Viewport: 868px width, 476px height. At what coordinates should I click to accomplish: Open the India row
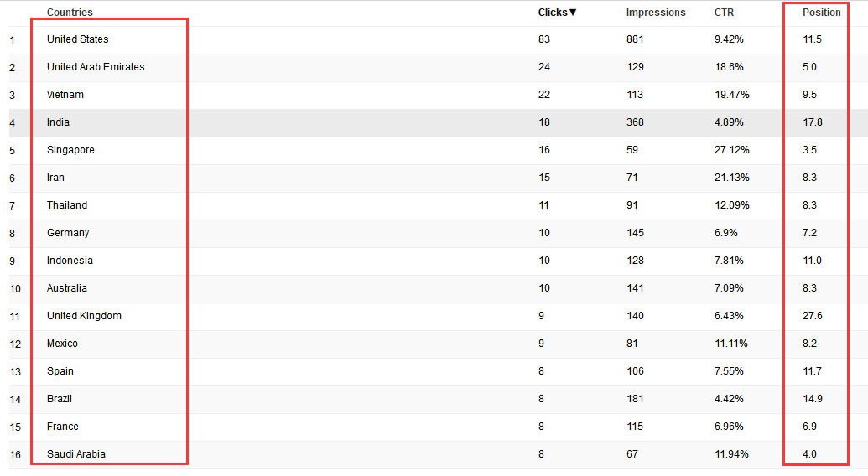[58, 122]
